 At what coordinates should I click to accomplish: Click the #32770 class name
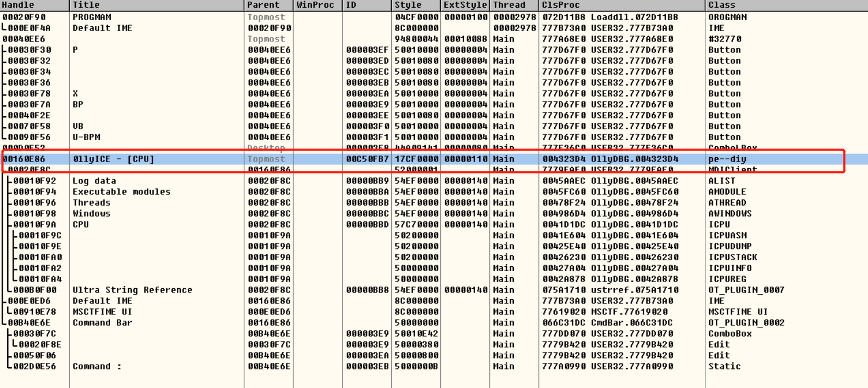725,39
